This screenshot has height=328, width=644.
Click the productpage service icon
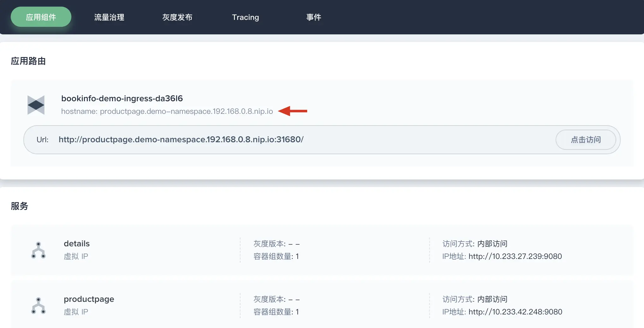pos(39,306)
